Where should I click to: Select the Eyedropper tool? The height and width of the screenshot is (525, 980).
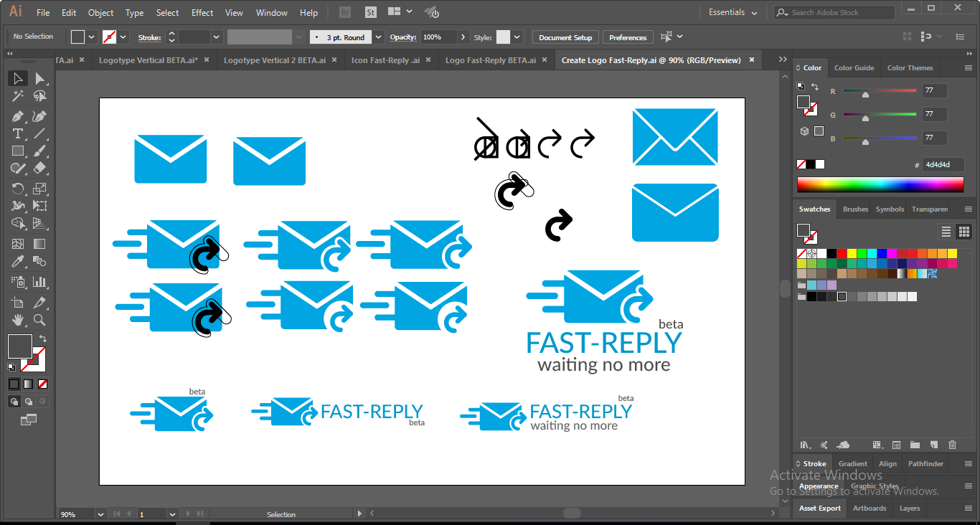pos(18,262)
